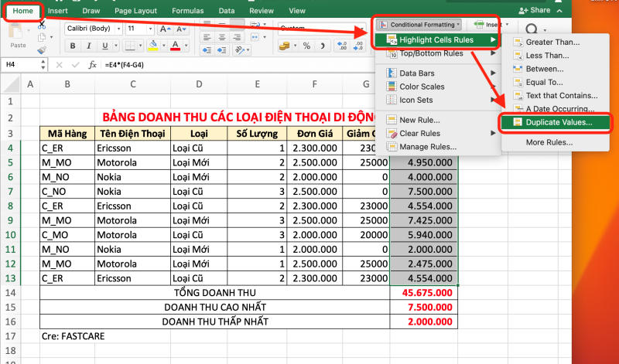Align text left
The height and width of the screenshot is (364, 619).
tap(207, 37)
